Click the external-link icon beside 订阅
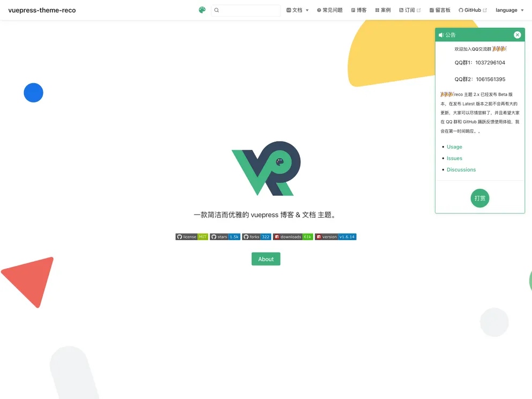The width and height of the screenshot is (532, 399). point(420,10)
